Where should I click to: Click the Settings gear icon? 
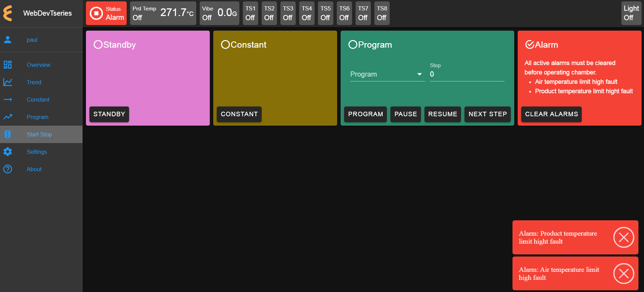pyautogui.click(x=8, y=152)
